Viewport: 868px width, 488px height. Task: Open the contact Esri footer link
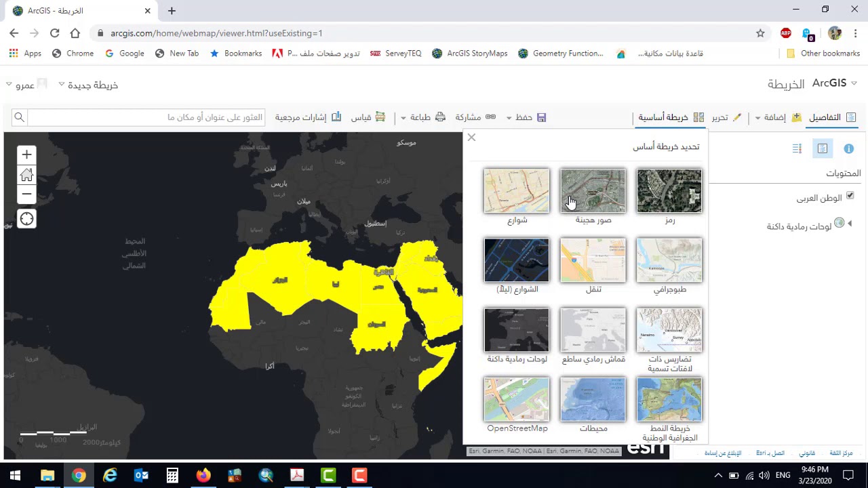coord(770,453)
